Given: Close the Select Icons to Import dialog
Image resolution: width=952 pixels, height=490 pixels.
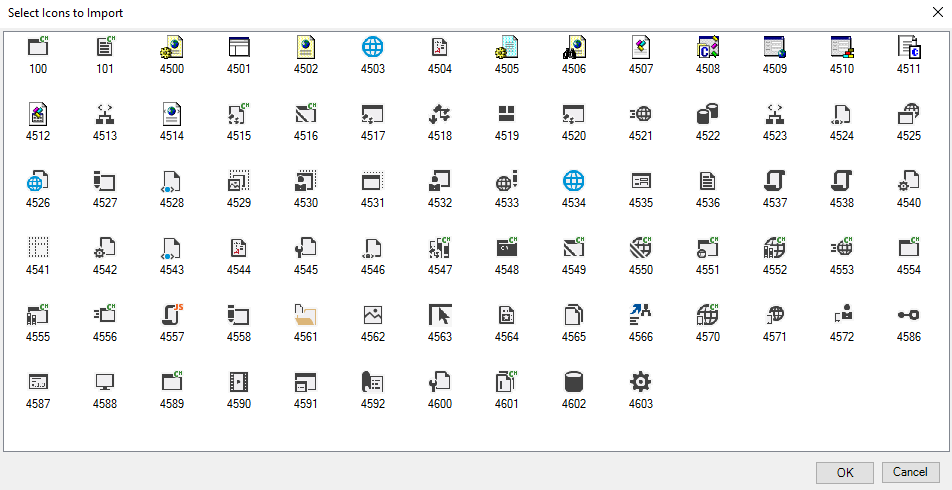Looking at the screenshot, I should 937,12.
